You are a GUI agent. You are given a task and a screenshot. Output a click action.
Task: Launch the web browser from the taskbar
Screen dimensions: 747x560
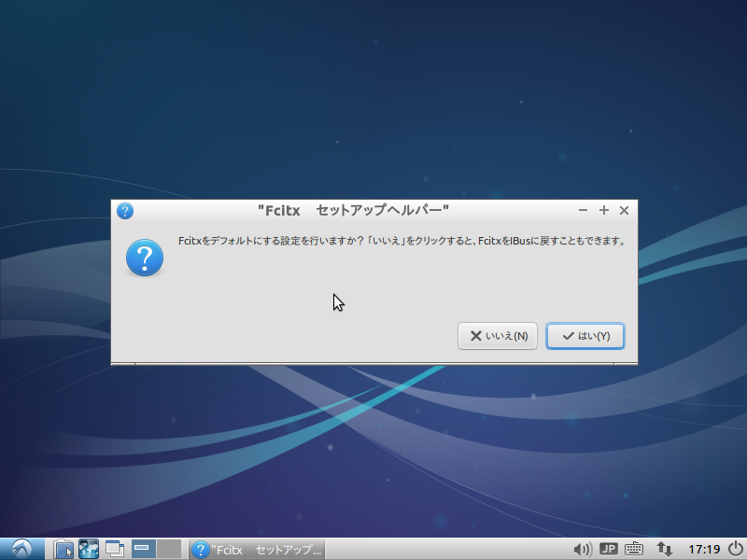click(x=88, y=550)
